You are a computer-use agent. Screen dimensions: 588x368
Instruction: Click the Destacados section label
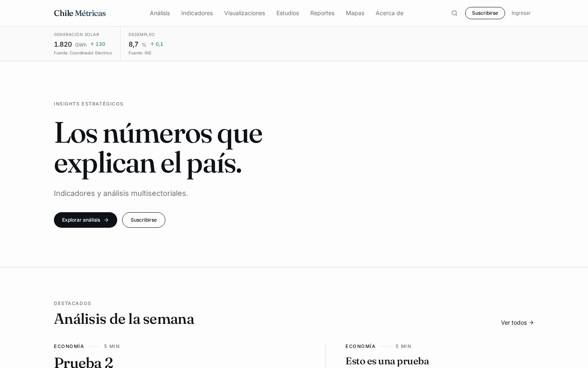coord(73,303)
